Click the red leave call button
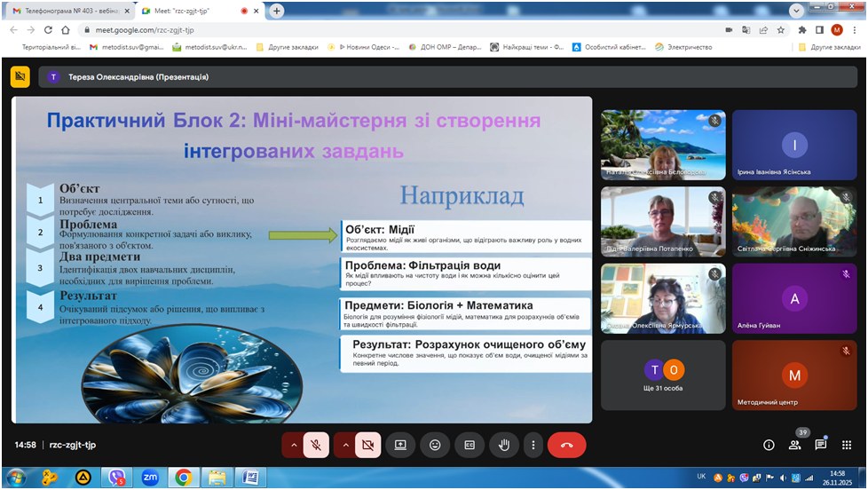The width and height of the screenshot is (868, 490). click(566, 445)
